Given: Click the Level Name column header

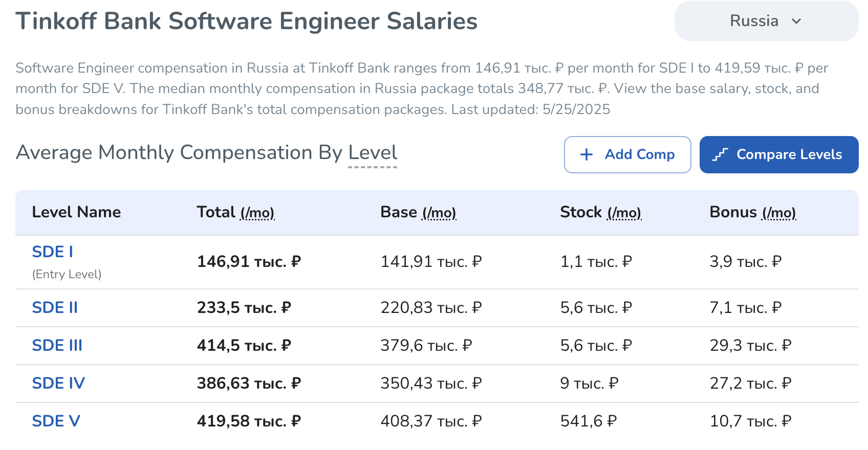Looking at the screenshot, I should click(x=76, y=212).
